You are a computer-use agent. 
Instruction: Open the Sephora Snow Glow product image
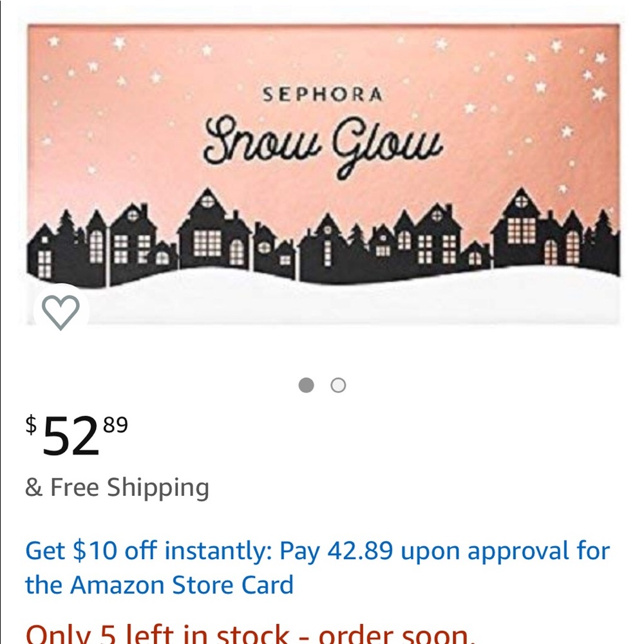coord(323,174)
